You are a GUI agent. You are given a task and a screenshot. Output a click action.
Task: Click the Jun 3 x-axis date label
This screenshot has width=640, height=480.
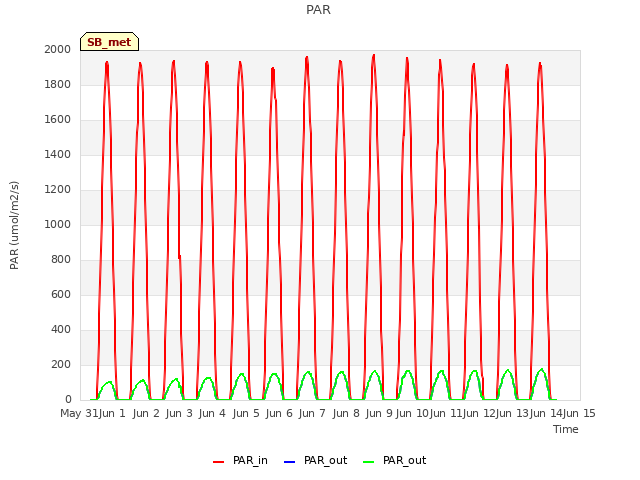179,413
